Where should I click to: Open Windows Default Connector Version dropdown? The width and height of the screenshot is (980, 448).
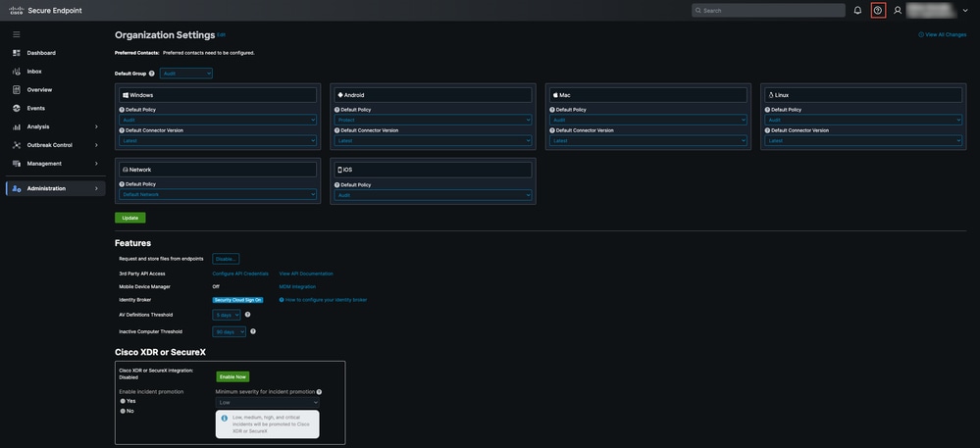click(218, 141)
